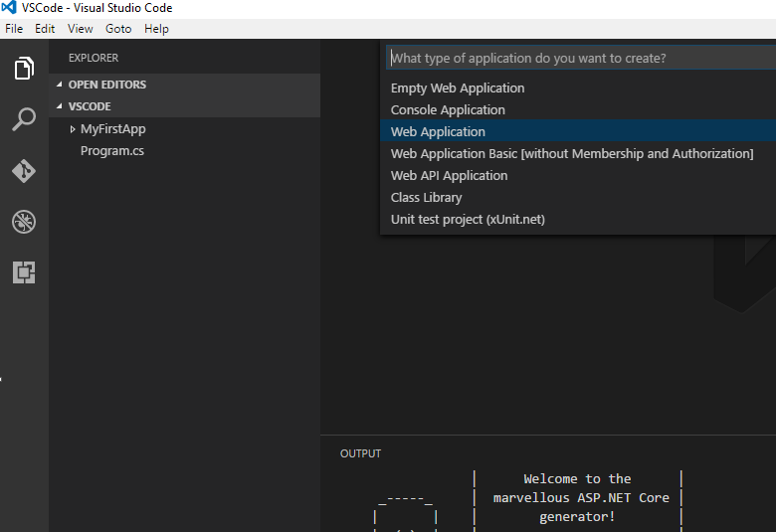Open Program.cs file
The height and width of the screenshot is (532, 776).
112,151
